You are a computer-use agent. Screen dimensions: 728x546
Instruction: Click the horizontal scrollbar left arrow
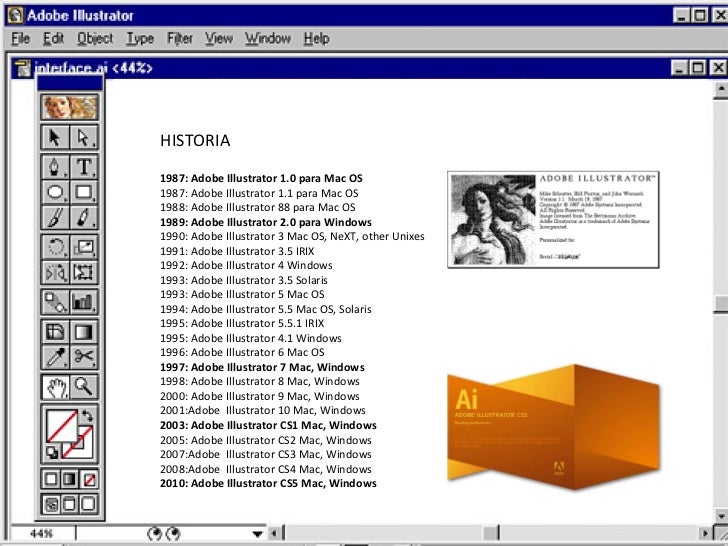pos(275,534)
